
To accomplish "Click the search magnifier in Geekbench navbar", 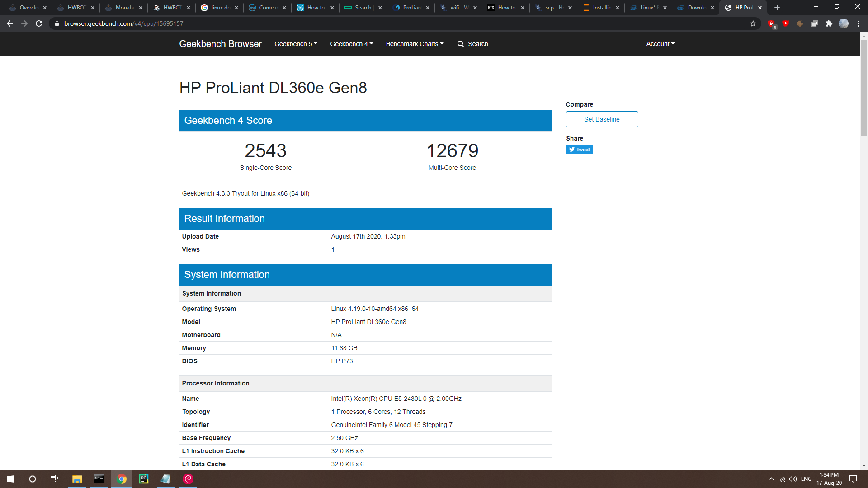I will (461, 44).
